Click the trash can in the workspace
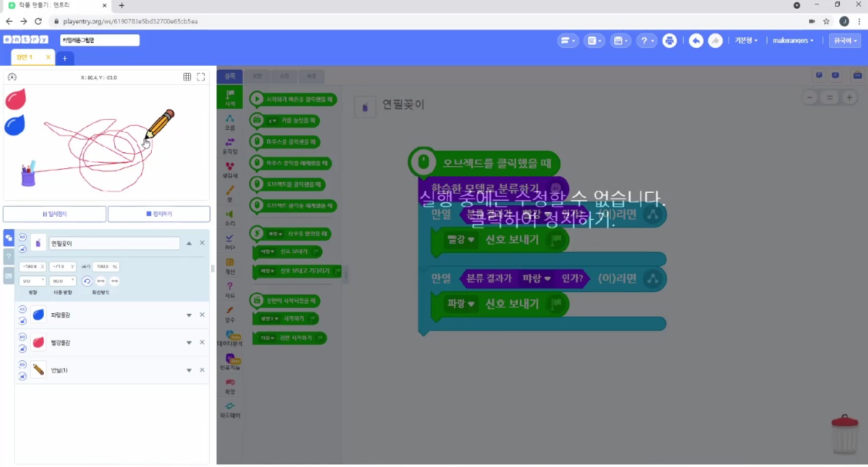 tap(845, 433)
